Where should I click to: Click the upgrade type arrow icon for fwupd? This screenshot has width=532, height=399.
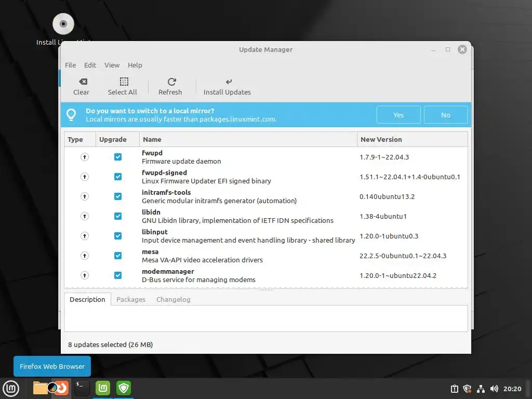click(85, 157)
